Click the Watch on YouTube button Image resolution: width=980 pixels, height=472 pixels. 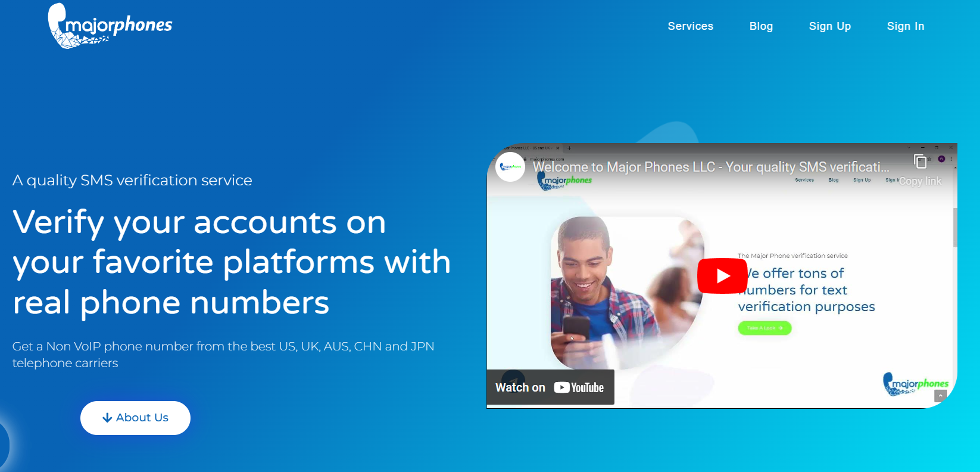[x=550, y=388]
